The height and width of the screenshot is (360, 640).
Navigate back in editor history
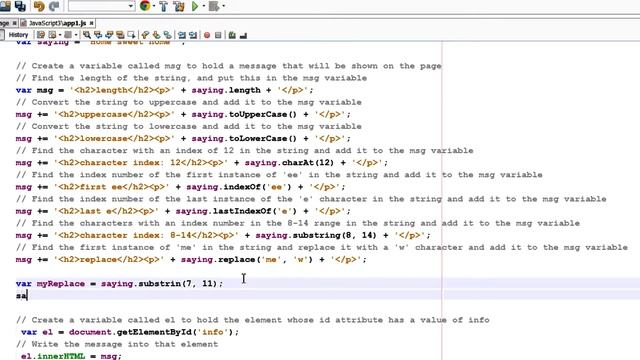click(53, 35)
